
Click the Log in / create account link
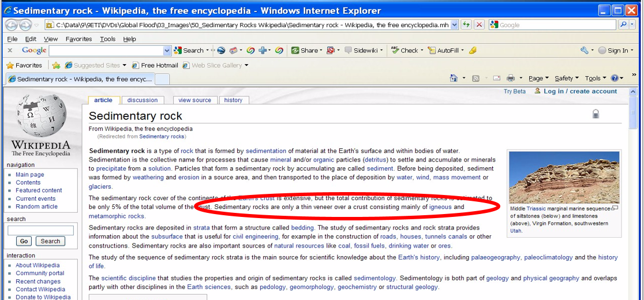click(580, 91)
